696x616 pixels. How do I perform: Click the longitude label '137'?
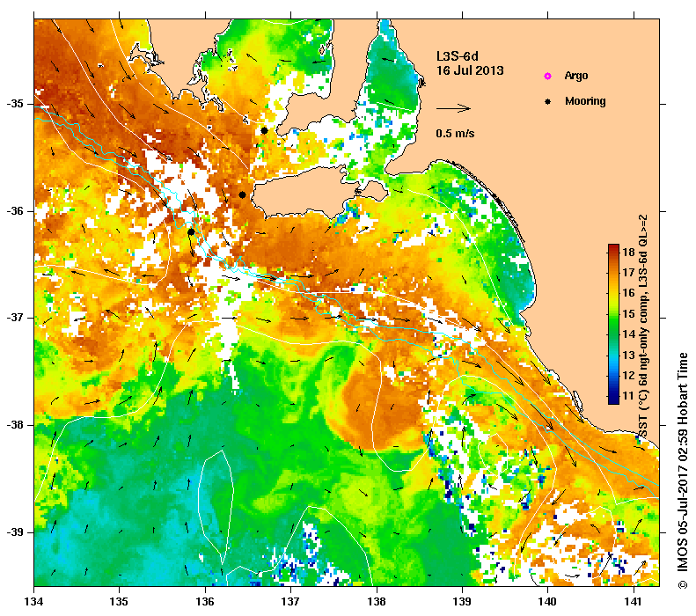click(290, 602)
